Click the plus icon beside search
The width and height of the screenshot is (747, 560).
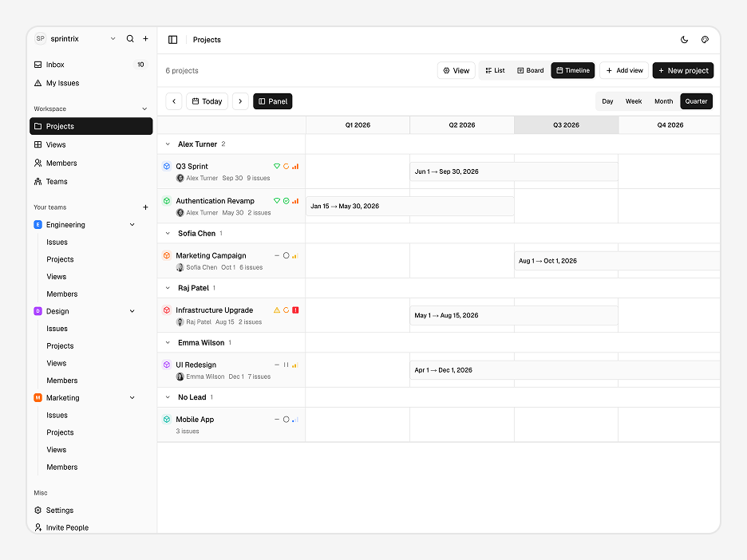click(146, 38)
